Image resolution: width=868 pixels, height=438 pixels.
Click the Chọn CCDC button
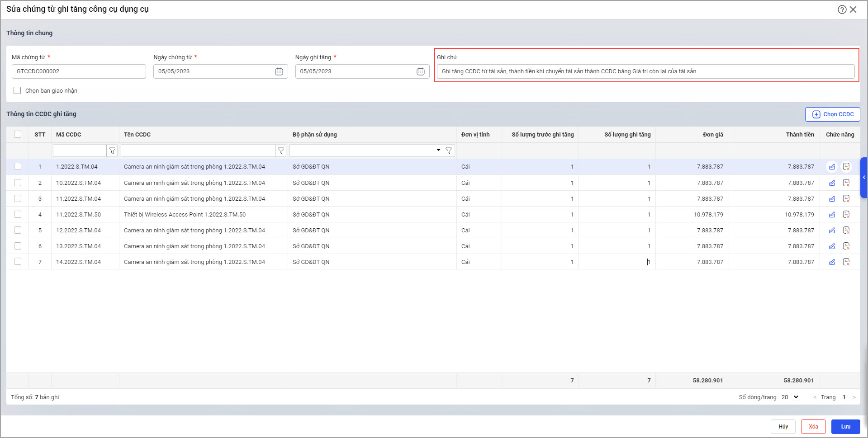[x=832, y=114]
